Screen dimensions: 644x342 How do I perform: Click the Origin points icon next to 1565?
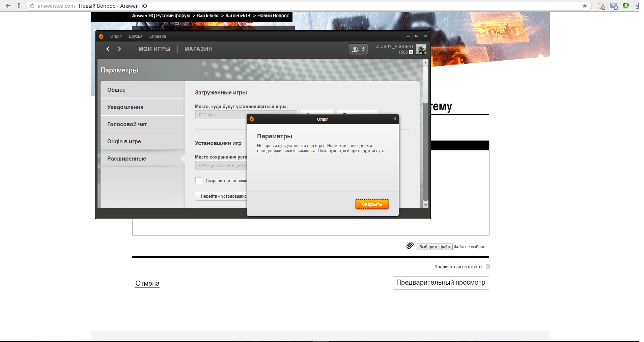(x=411, y=52)
